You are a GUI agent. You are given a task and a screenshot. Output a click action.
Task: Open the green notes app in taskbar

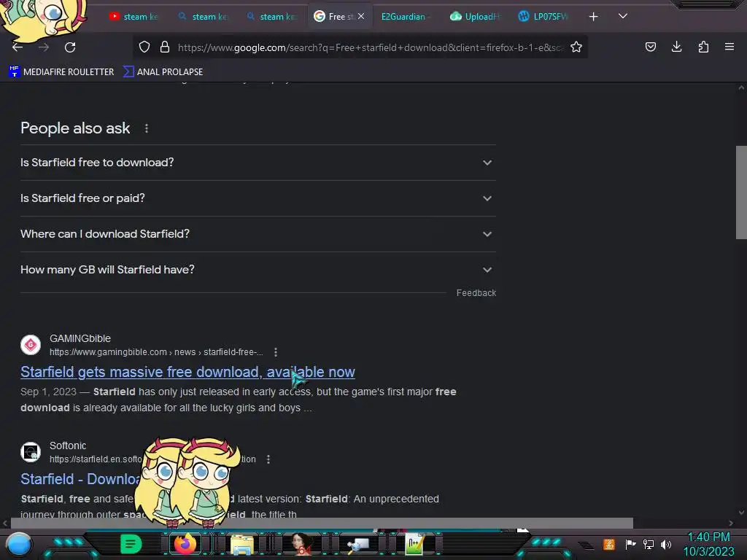pos(131,544)
